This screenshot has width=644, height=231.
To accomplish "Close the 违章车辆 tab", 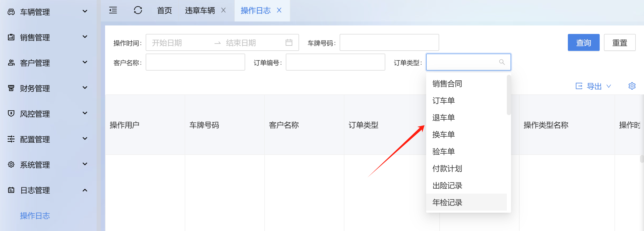I will coord(223,10).
